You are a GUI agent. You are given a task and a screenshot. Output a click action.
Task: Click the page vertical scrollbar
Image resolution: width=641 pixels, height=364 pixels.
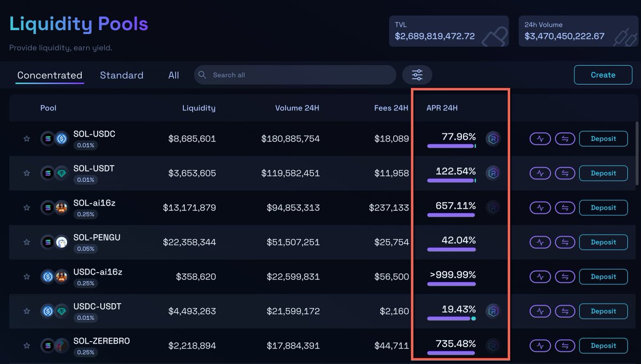click(x=636, y=153)
